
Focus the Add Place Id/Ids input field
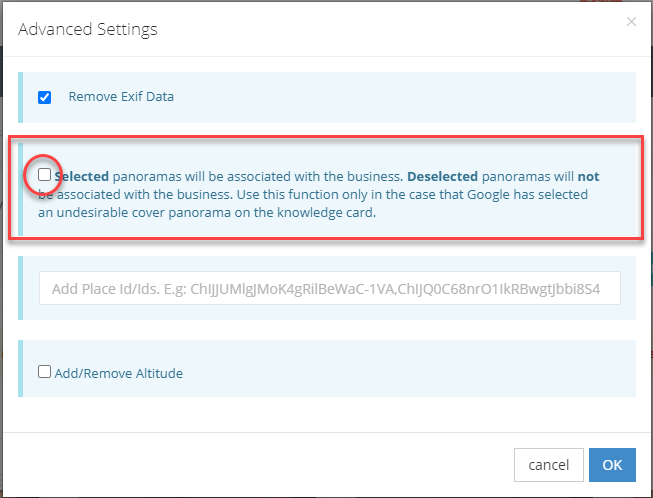pos(330,287)
